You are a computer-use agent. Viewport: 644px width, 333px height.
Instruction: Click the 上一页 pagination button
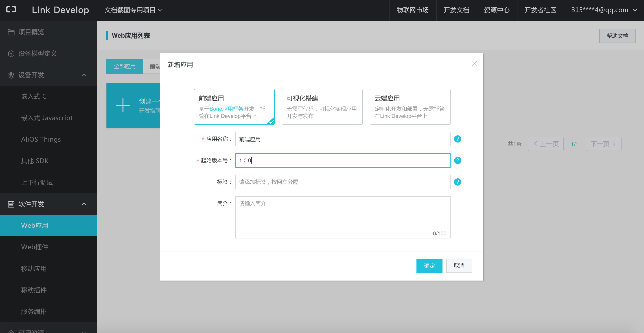coord(545,144)
